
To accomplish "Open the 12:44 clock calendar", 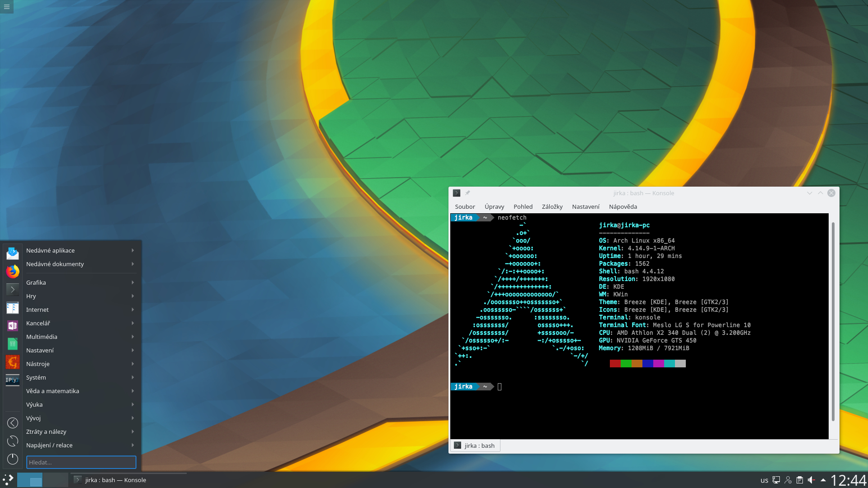I will [849, 480].
